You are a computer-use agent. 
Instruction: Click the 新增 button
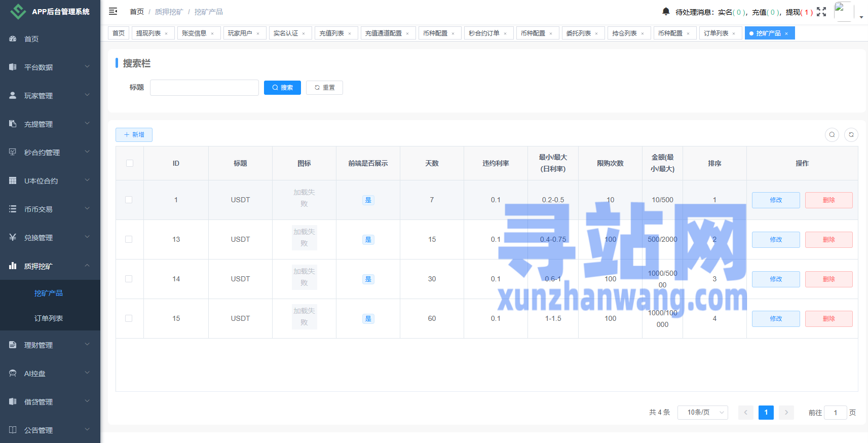pos(134,135)
